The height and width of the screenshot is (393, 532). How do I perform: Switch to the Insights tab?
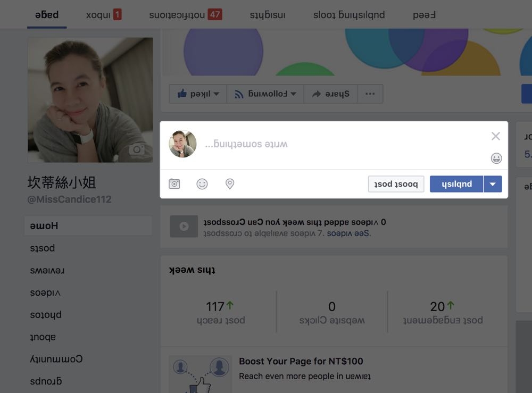(268, 15)
